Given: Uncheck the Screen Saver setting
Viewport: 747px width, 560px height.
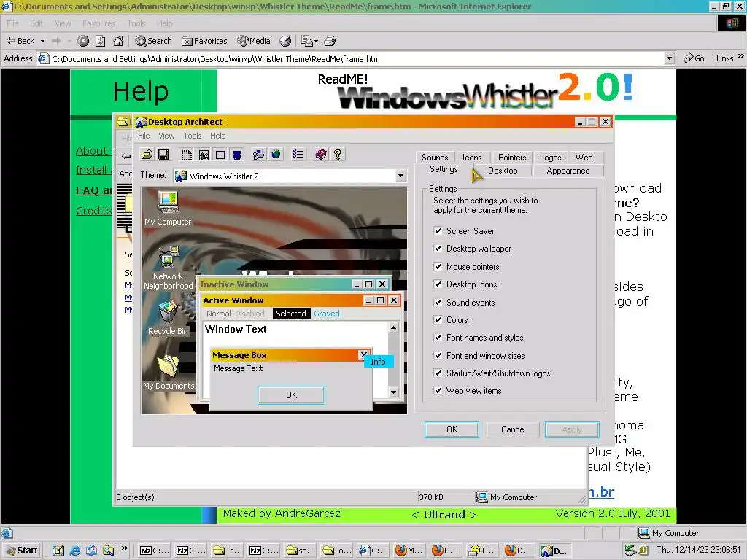Looking at the screenshot, I should [438, 231].
